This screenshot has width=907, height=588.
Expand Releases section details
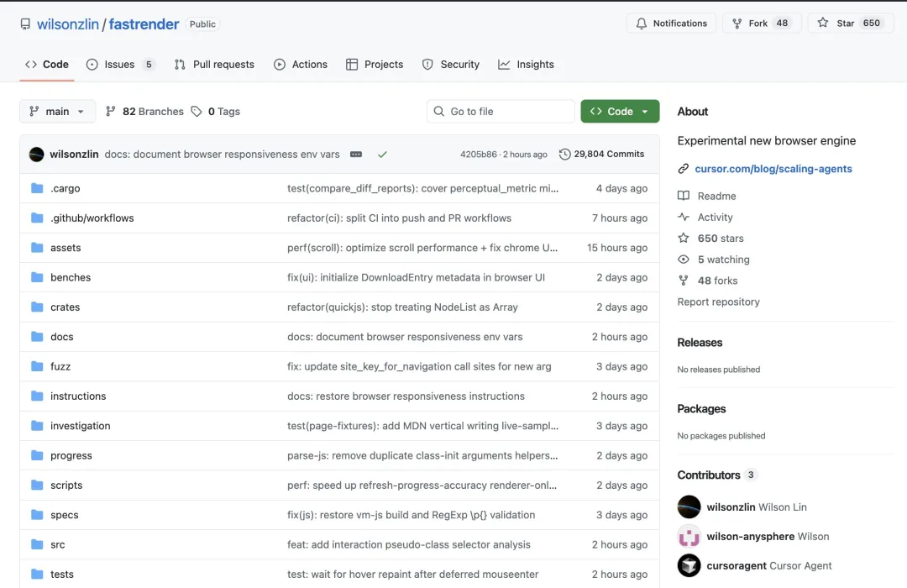click(700, 342)
